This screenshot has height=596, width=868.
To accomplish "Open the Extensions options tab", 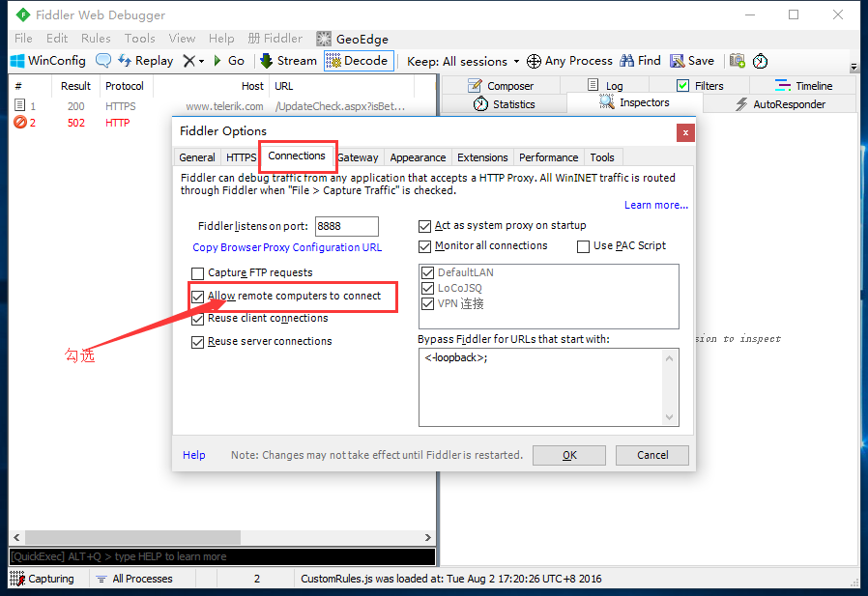I will point(482,157).
